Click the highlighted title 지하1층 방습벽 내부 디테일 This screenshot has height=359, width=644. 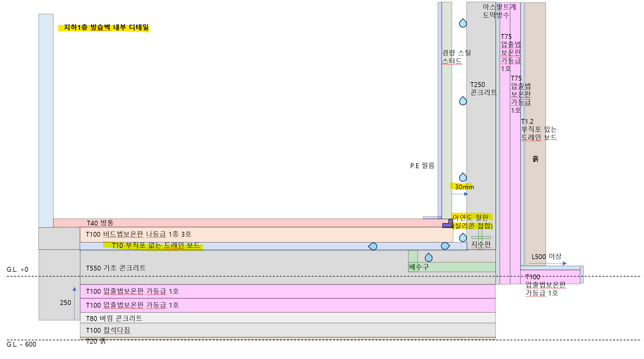pyautogui.click(x=106, y=27)
